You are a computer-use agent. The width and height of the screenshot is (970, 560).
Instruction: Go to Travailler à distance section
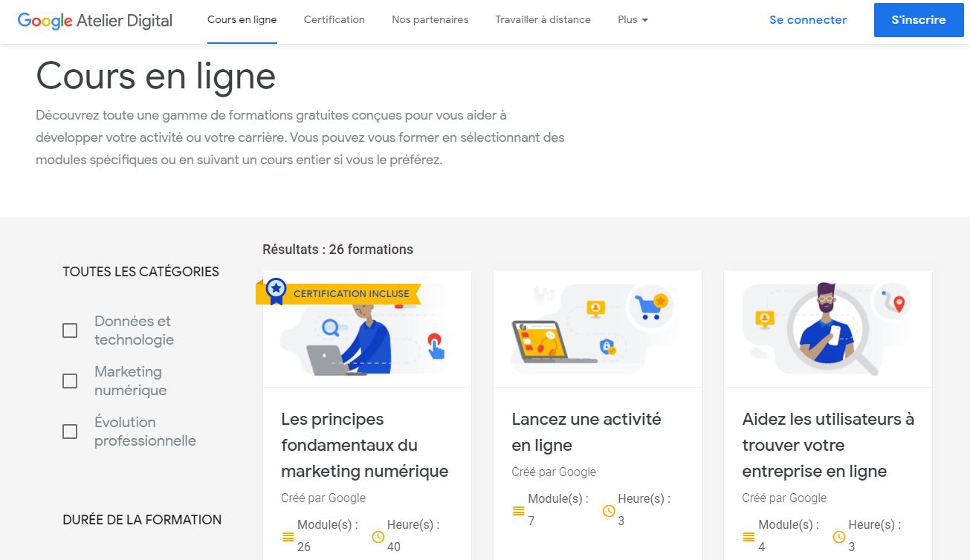point(543,19)
